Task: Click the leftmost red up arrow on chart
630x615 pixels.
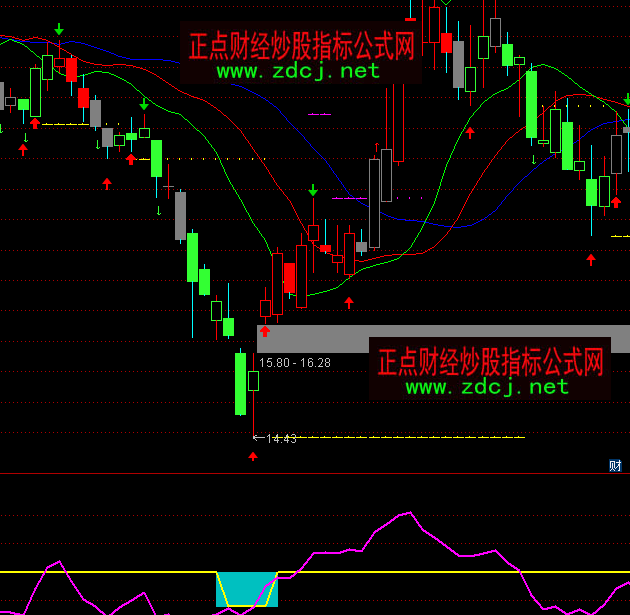Action: tap(23, 149)
